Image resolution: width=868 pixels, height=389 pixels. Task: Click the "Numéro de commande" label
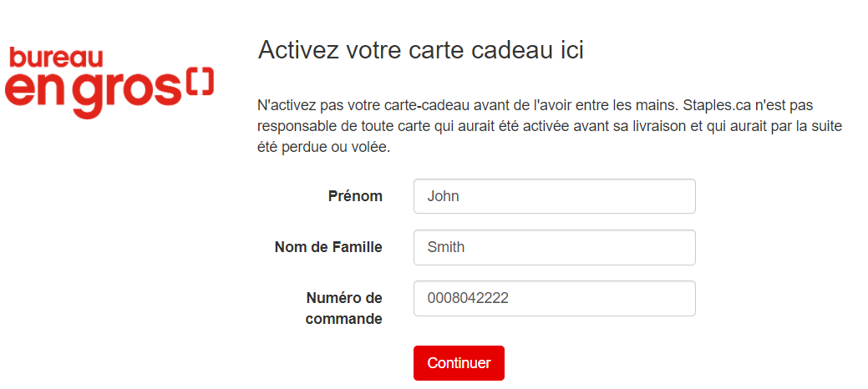344,308
